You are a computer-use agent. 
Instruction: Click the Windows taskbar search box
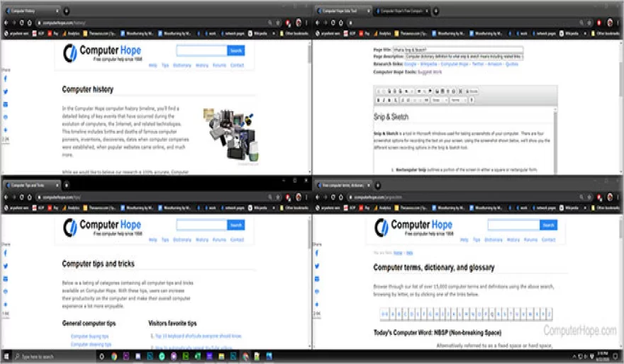pyautogui.click(x=54, y=356)
